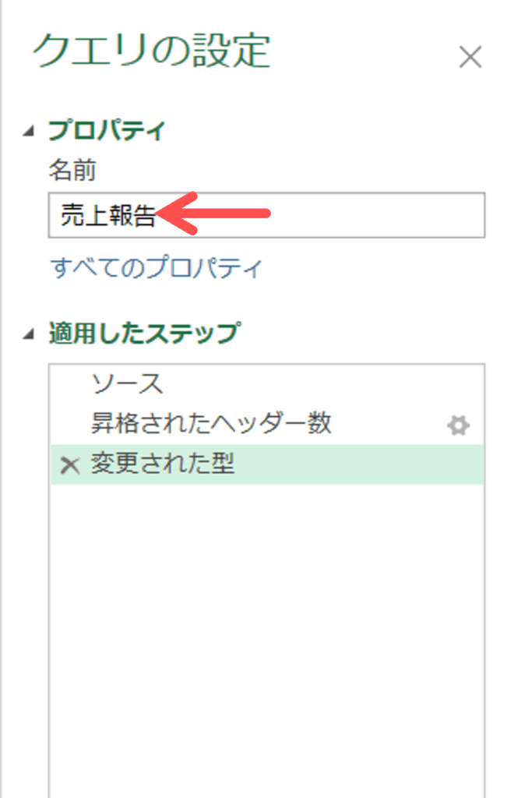Select the ソース step

point(127,383)
